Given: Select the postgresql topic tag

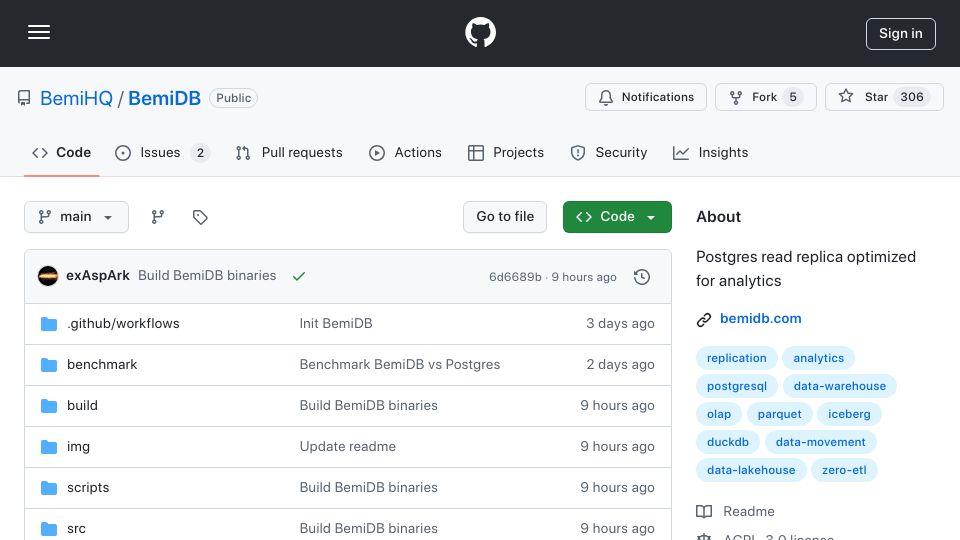Looking at the screenshot, I should click(737, 386).
